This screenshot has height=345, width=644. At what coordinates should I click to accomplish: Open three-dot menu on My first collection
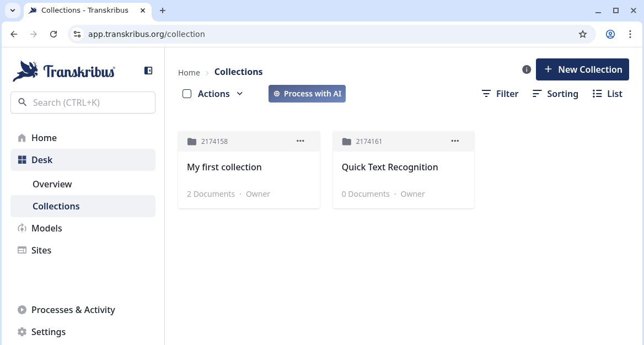pos(300,141)
